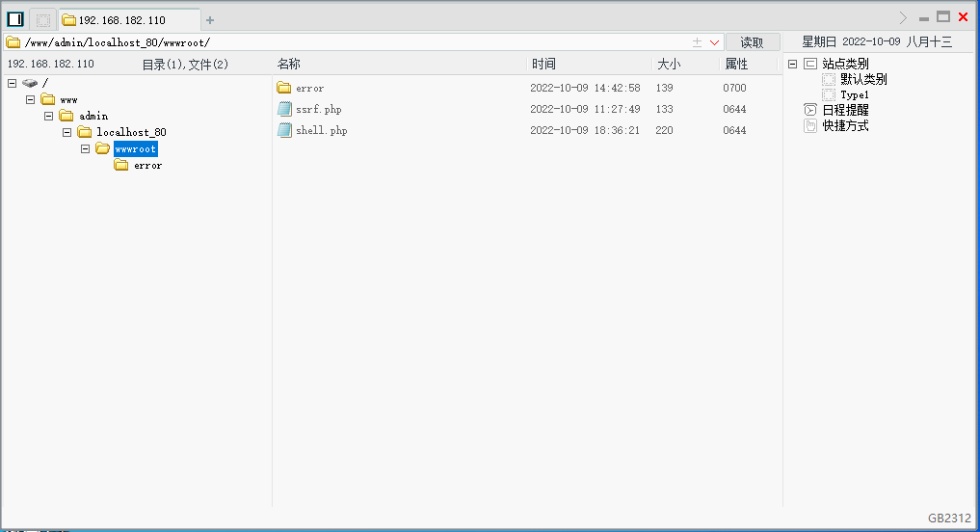Select the admin folder in tree

pyautogui.click(x=93, y=116)
